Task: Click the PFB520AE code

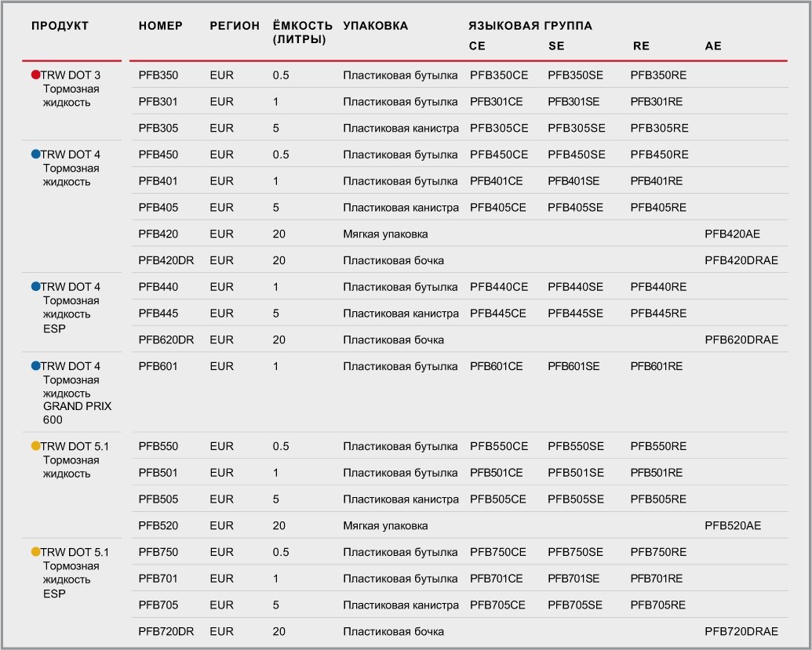Action: (x=733, y=526)
